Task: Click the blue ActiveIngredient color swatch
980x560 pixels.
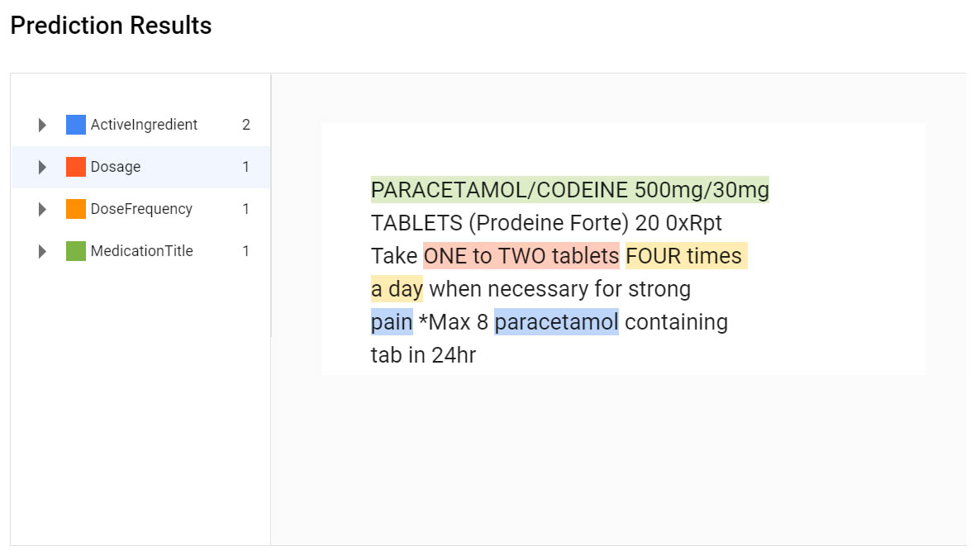Action: [76, 126]
